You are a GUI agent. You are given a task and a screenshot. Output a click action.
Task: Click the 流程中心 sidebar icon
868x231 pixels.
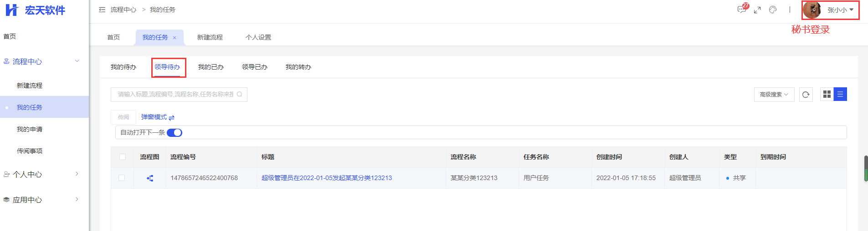pyautogui.click(x=6, y=61)
